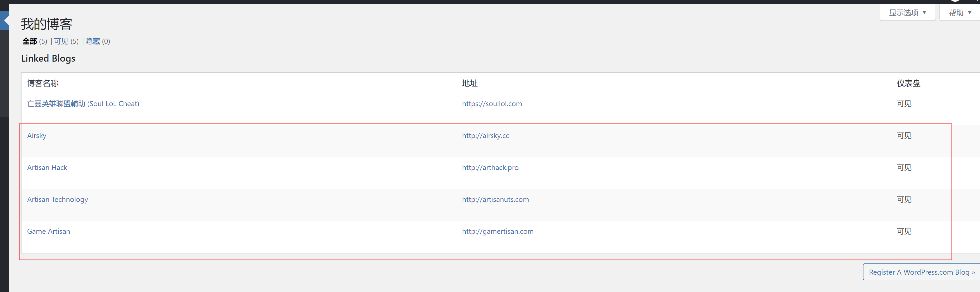Visit http://gamertisan.com address
The height and width of the screenshot is (292, 980).
(x=498, y=232)
